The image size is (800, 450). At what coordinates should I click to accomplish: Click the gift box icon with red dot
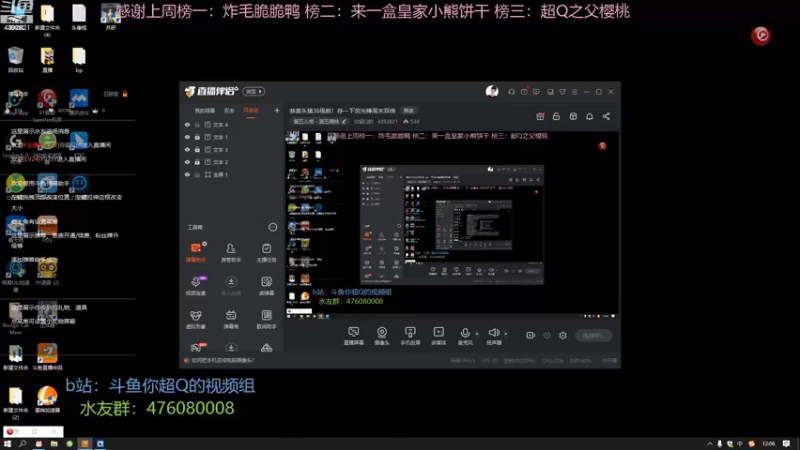(540, 116)
